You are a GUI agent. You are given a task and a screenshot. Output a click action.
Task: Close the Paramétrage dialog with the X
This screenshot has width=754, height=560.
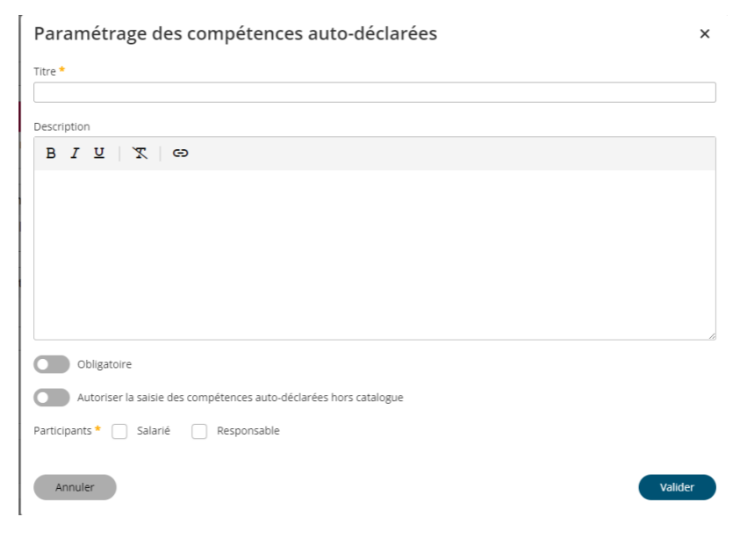(704, 34)
